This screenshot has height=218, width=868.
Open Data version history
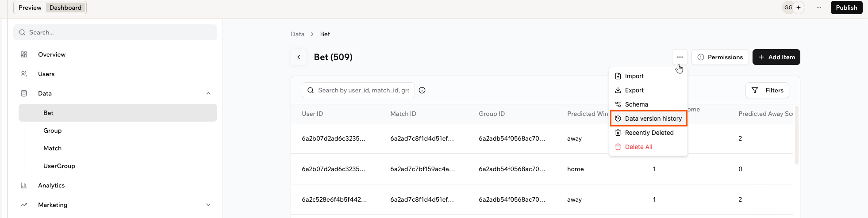[x=648, y=119]
